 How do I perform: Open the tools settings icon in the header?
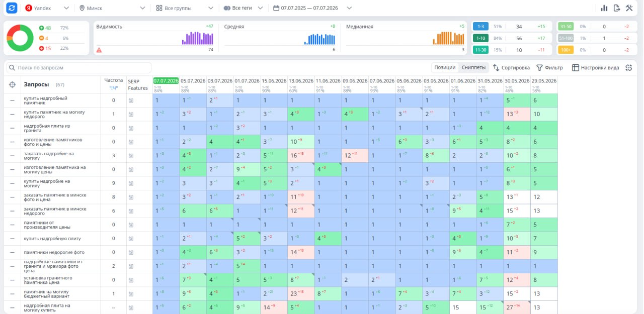629,8
